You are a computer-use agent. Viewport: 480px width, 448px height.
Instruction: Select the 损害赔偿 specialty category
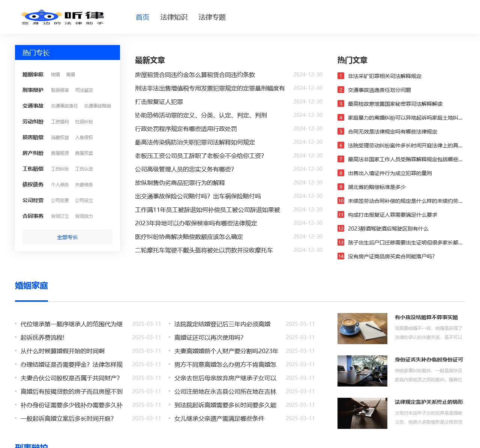pos(33,138)
